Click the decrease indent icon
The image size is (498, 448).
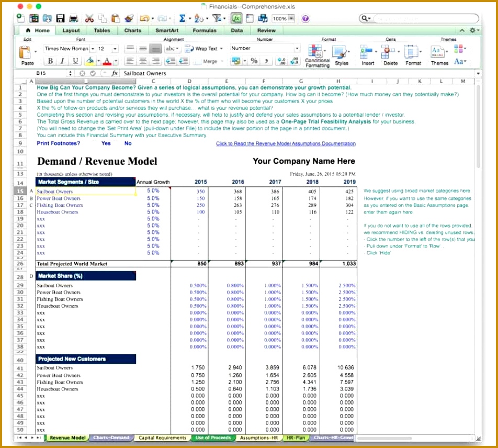(171, 61)
